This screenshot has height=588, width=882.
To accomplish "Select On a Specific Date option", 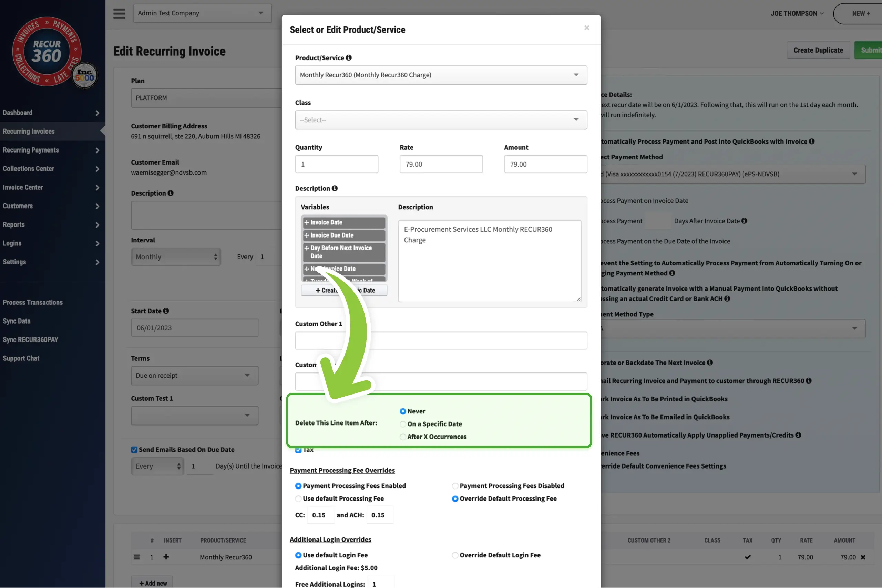I will click(403, 424).
